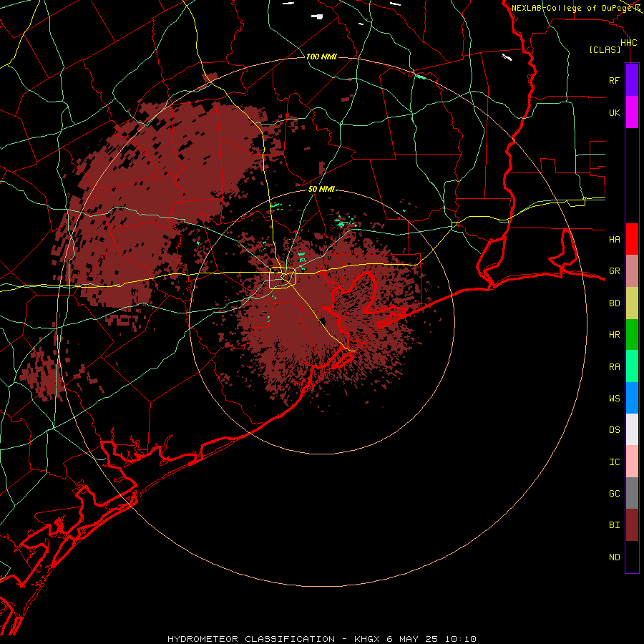
Task: Click the UK magenta legend swatch
Action: [632, 112]
